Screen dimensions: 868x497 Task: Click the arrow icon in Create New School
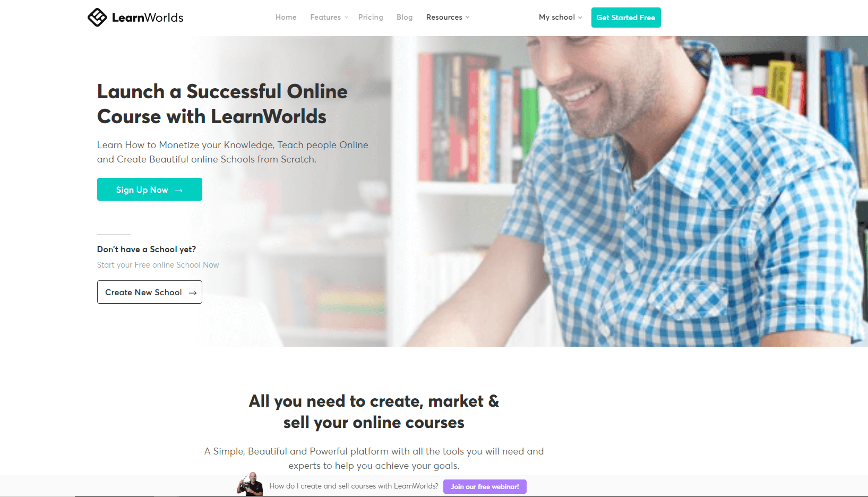coord(193,293)
